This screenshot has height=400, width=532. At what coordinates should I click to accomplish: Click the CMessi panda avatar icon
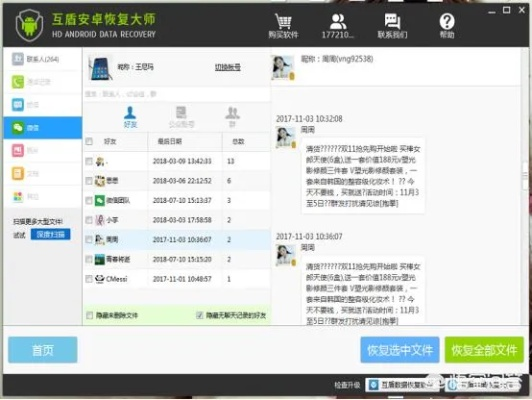coord(100,279)
